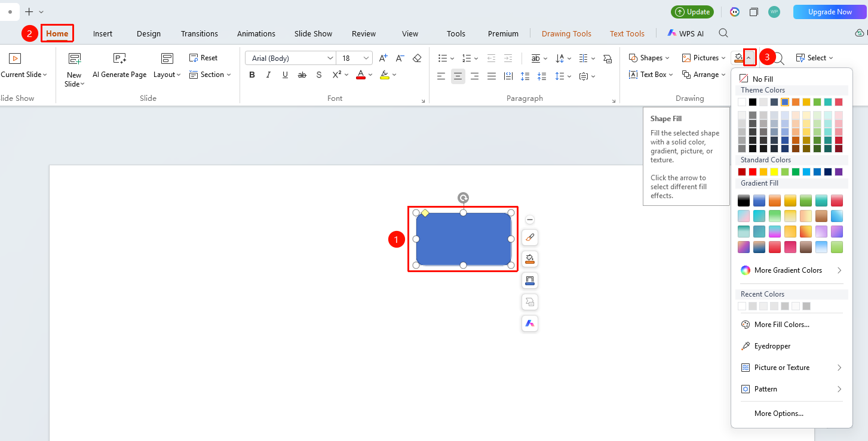Click the New Slide icon
The width and height of the screenshot is (868, 441).
click(x=74, y=58)
